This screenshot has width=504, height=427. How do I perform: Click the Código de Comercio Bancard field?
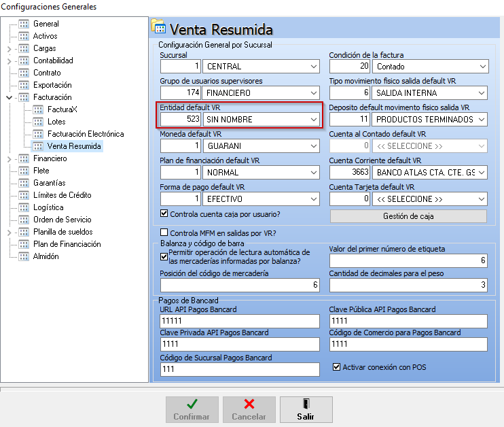(408, 344)
